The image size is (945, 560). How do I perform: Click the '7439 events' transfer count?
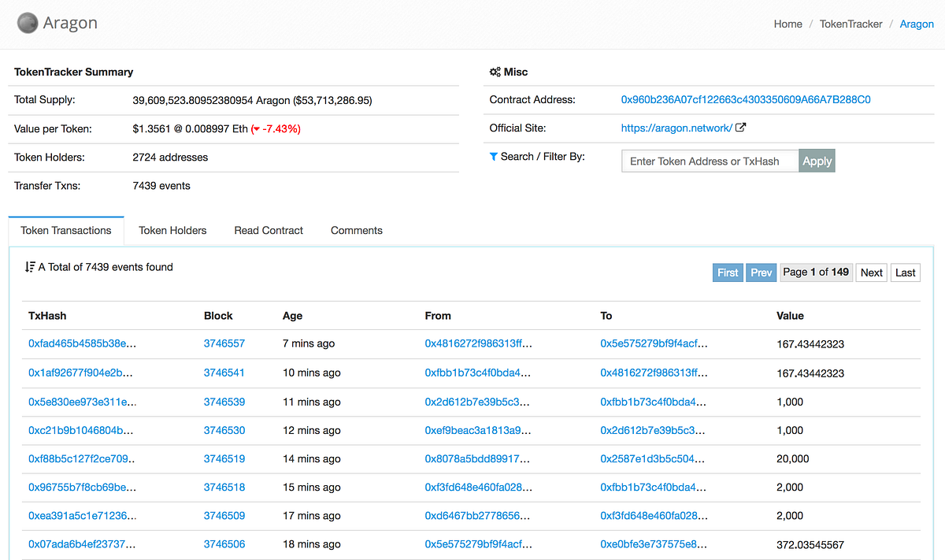click(x=161, y=186)
